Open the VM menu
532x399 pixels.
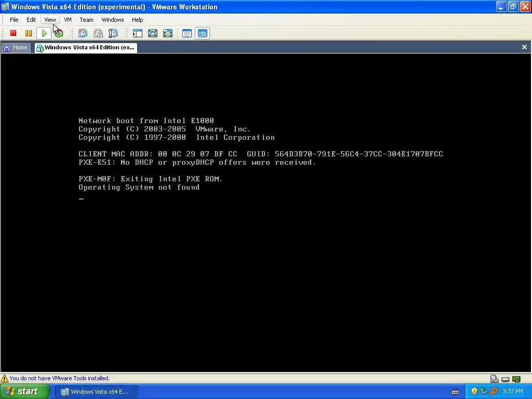68,20
